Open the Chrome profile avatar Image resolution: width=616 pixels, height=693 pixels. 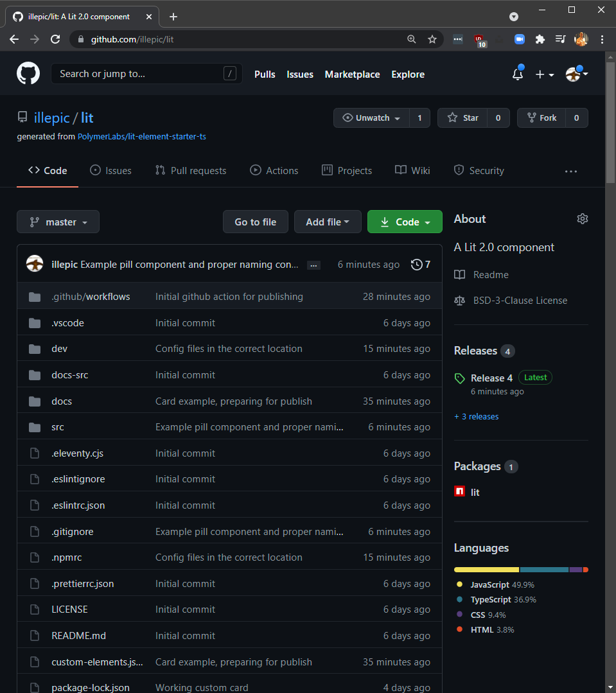point(581,39)
